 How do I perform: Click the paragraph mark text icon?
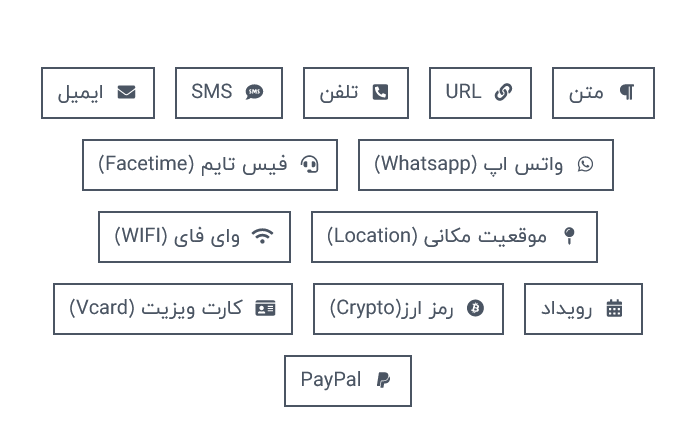pos(627,93)
